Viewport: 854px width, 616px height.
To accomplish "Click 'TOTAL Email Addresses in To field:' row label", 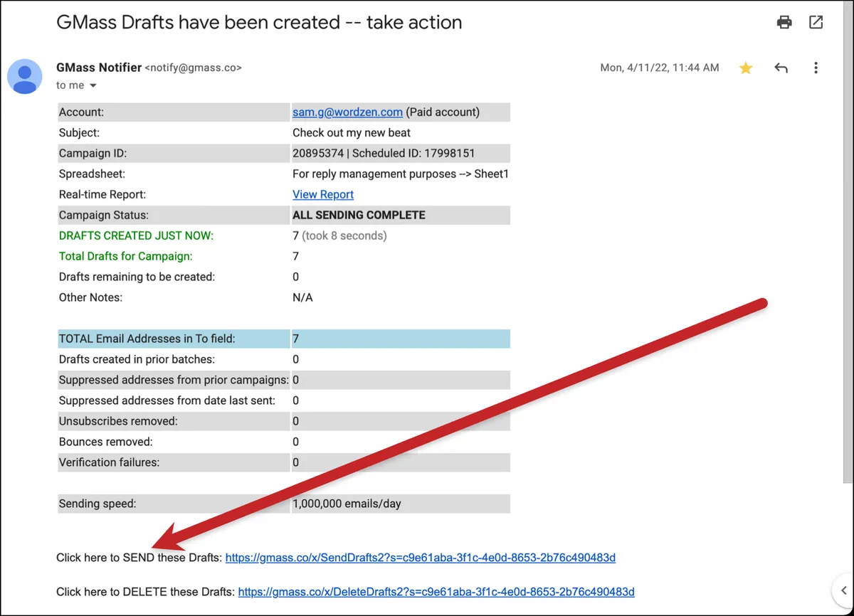I will (147, 339).
